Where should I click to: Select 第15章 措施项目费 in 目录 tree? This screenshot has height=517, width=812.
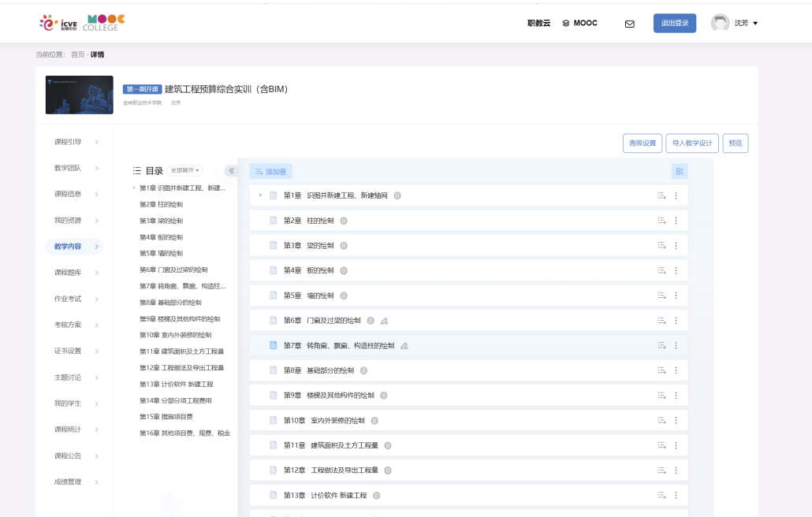(x=166, y=417)
